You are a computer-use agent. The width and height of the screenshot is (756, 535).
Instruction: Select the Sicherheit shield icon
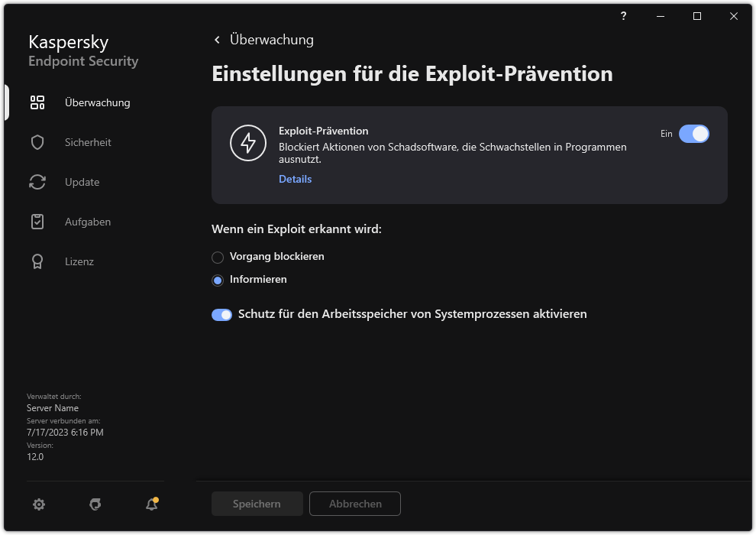click(x=37, y=141)
